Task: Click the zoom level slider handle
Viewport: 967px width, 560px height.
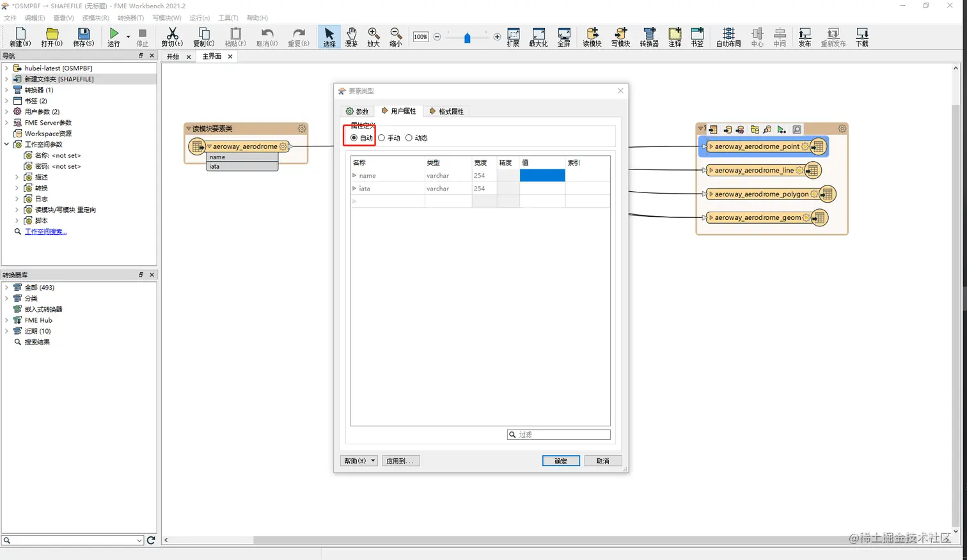Action: pyautogui.click(x=468, y=38)
